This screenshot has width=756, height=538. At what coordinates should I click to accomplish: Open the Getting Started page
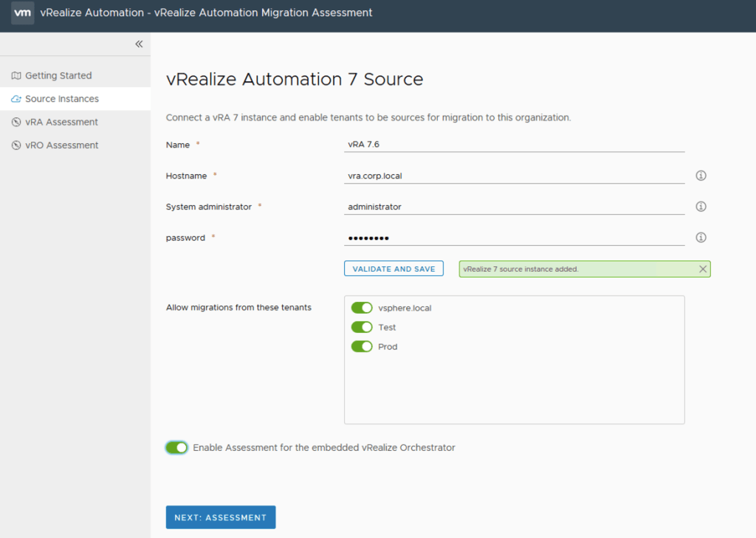click(x=58, y=75)
